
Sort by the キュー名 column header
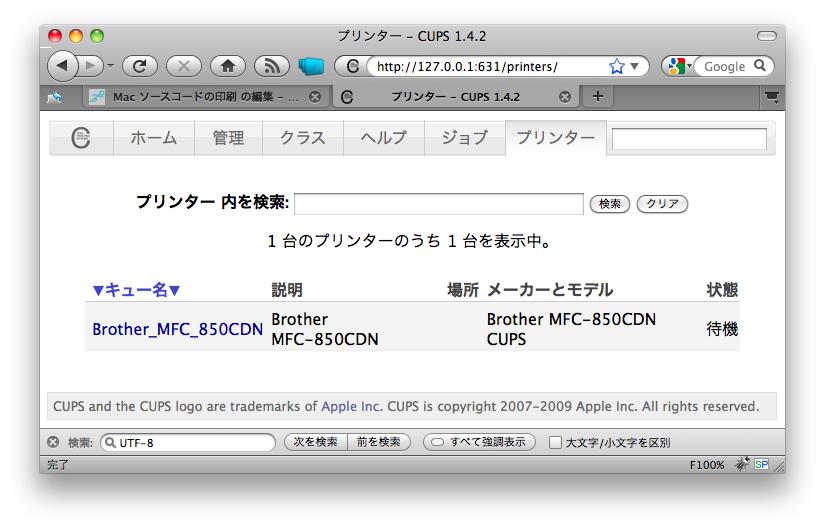[x=136, y=290]
